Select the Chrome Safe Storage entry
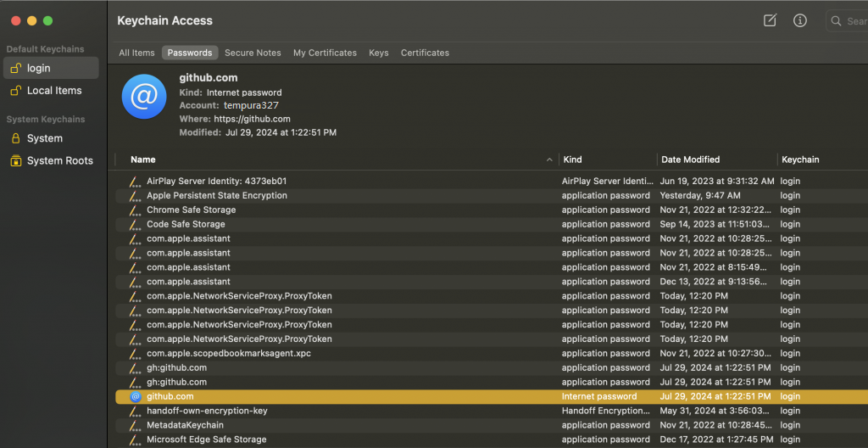The height and width of the screenshot is (448, 868). (x=492, y=210)
